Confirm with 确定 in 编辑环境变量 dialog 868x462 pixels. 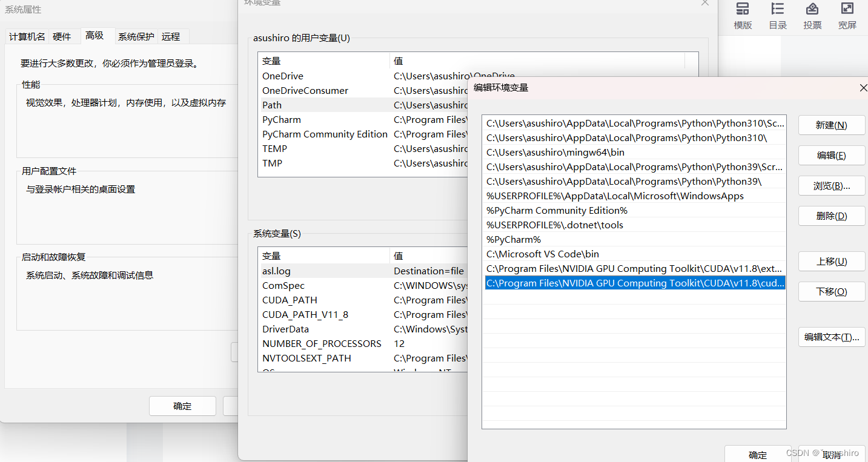pos(758,455)
